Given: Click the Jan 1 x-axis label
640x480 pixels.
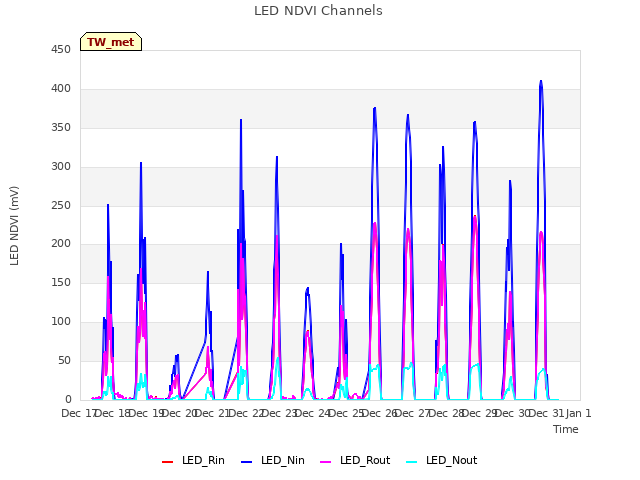Looking at the screenshot, I should [578, 413].
